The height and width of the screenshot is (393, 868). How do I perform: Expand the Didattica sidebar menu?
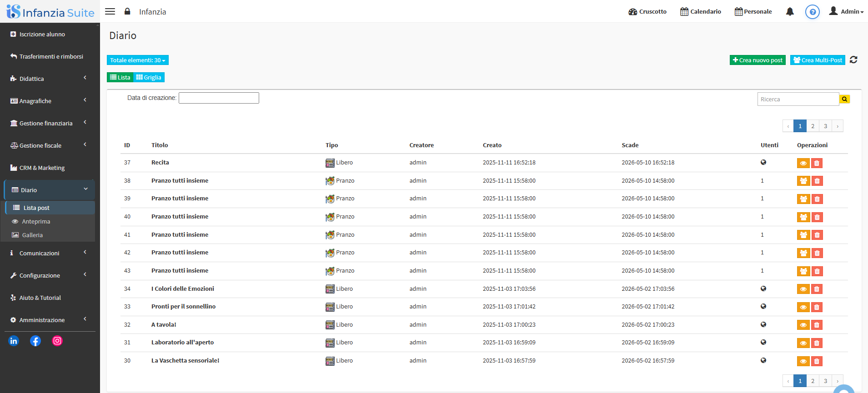pyautogui.click(x=50, y=79)
